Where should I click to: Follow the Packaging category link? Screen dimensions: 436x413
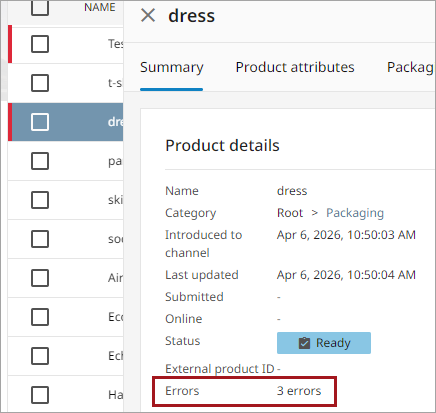point(355,213)
